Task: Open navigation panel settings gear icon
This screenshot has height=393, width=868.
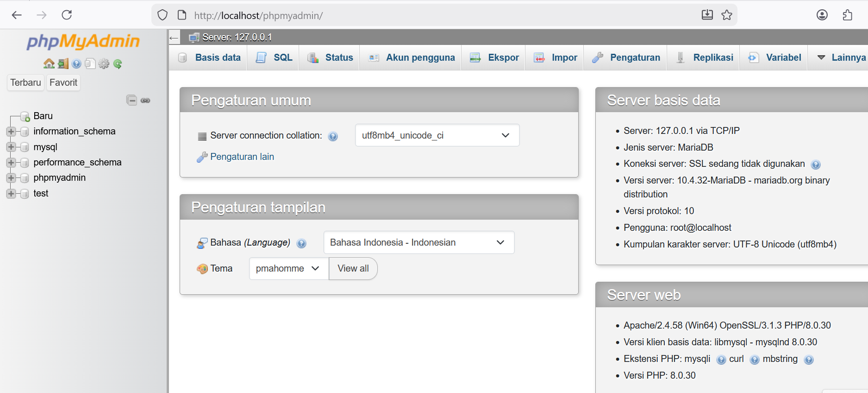Action: (104, 64)
